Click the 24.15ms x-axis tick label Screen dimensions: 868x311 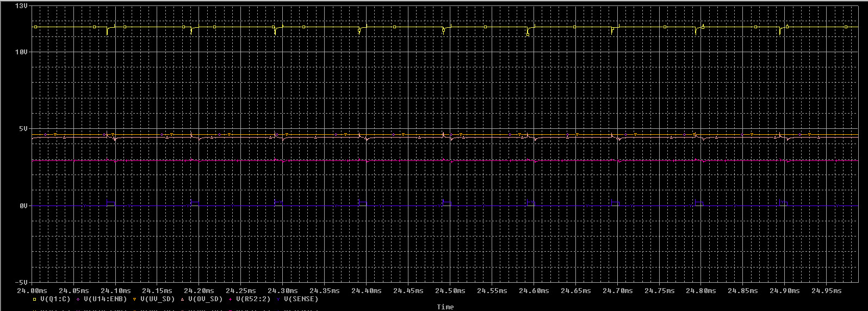tap(157, 291)
